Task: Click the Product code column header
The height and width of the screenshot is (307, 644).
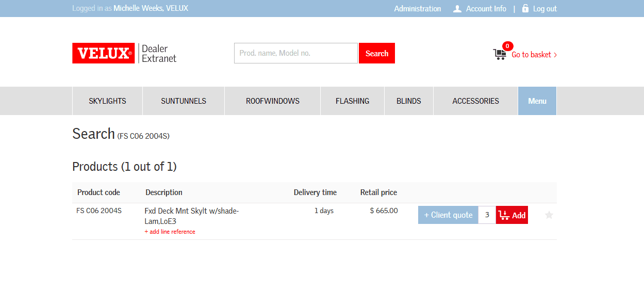Action: tap(98, 192)
